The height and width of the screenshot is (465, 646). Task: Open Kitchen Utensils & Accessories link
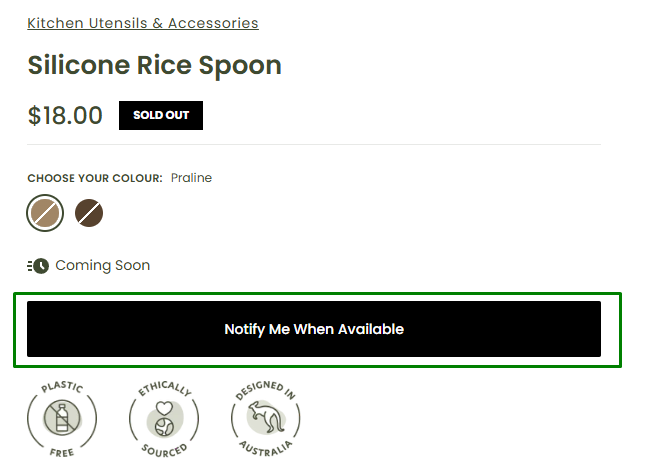(143, 23)
